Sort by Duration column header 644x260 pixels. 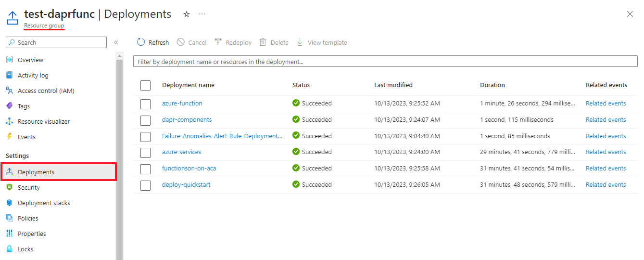tap(492, 85)
